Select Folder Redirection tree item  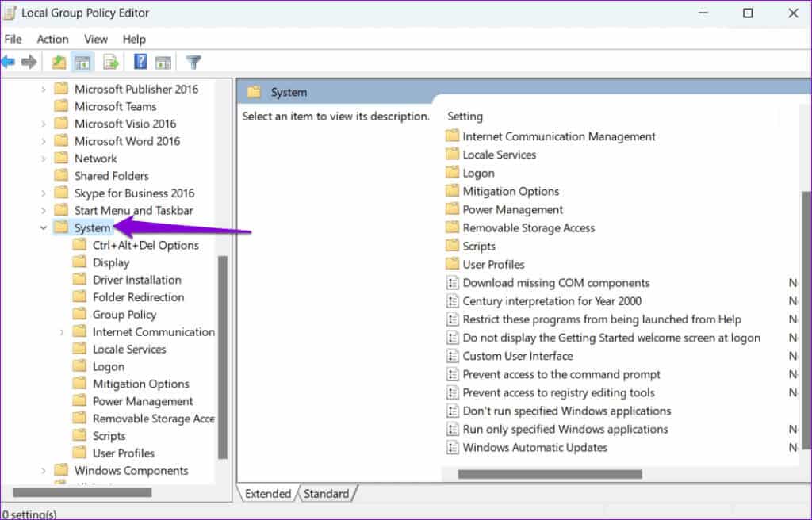[x=138, y=297]
